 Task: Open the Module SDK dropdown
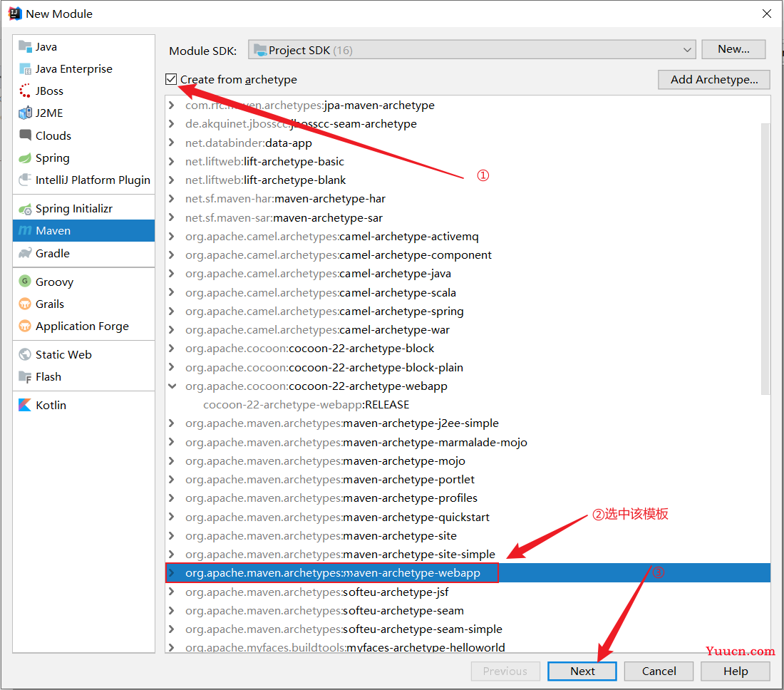coord(472,50)
